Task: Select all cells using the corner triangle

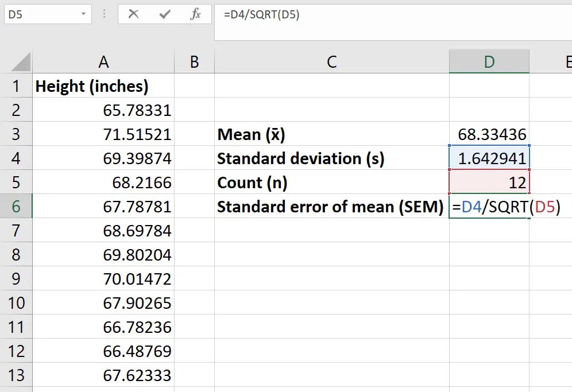Action: (21, 61)
